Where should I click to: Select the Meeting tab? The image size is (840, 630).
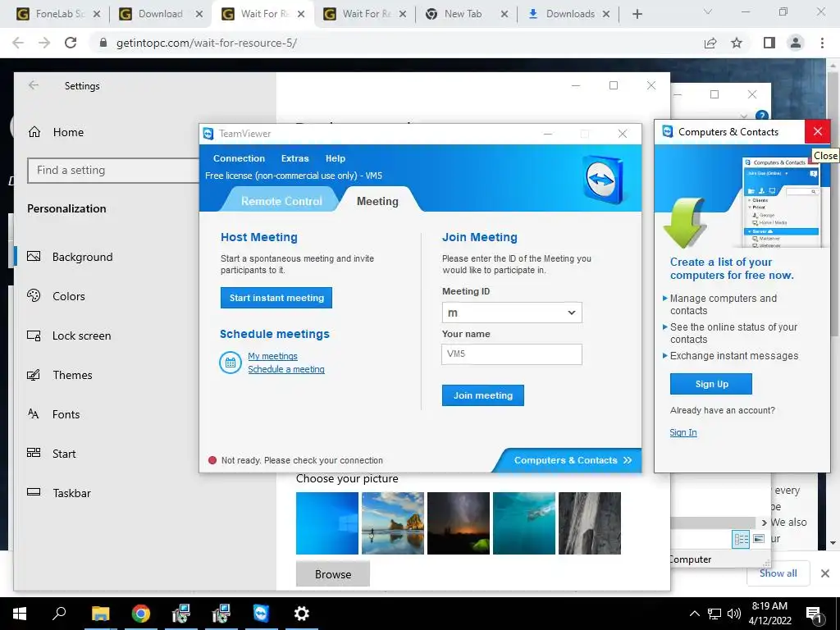click(377, 202)
